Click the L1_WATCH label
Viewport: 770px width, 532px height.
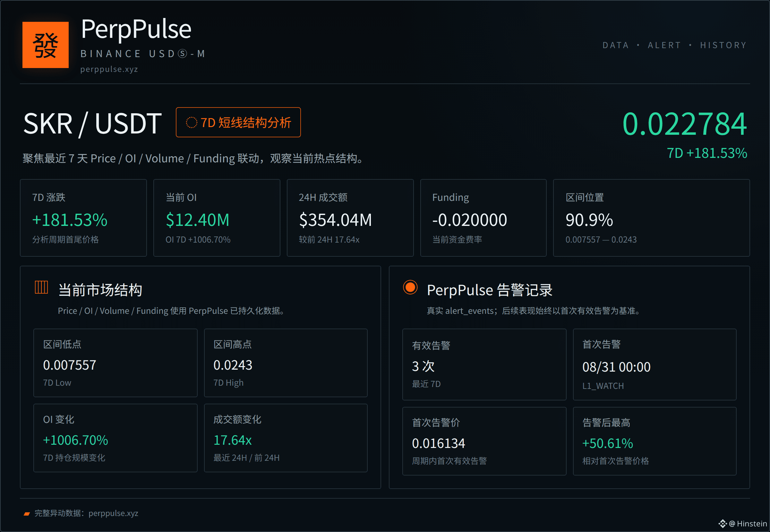[603, 386]
